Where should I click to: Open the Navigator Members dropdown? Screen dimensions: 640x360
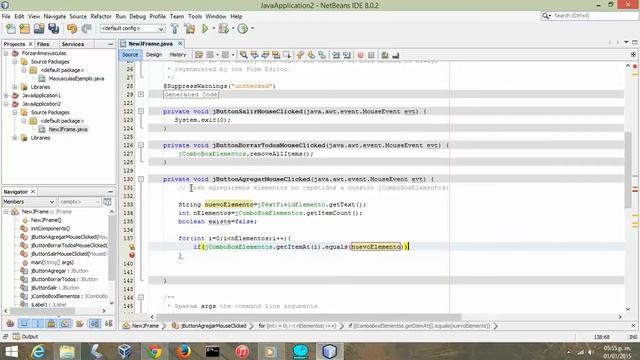[29, 202]
